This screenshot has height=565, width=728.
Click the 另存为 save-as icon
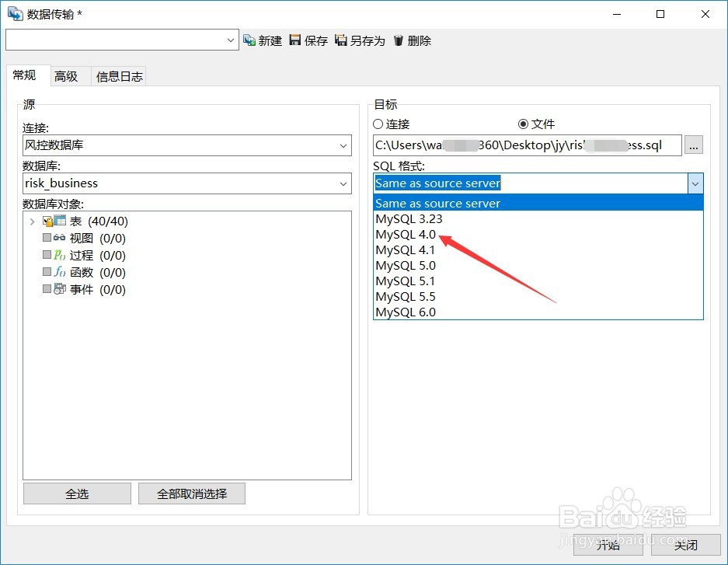coord(340,40)
